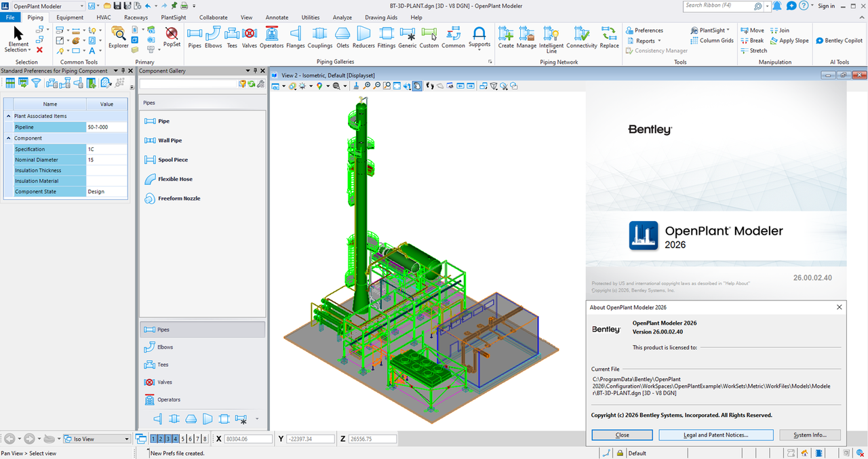Open the Intelligent Line tool
This screenshot has height=459, width=868.
551,39
